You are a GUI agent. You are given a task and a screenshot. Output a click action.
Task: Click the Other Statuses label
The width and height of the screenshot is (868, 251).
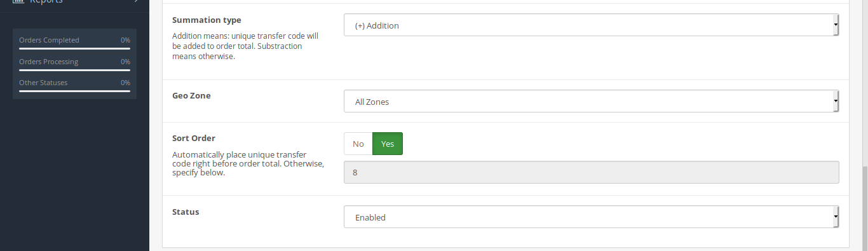pos(43,83)
